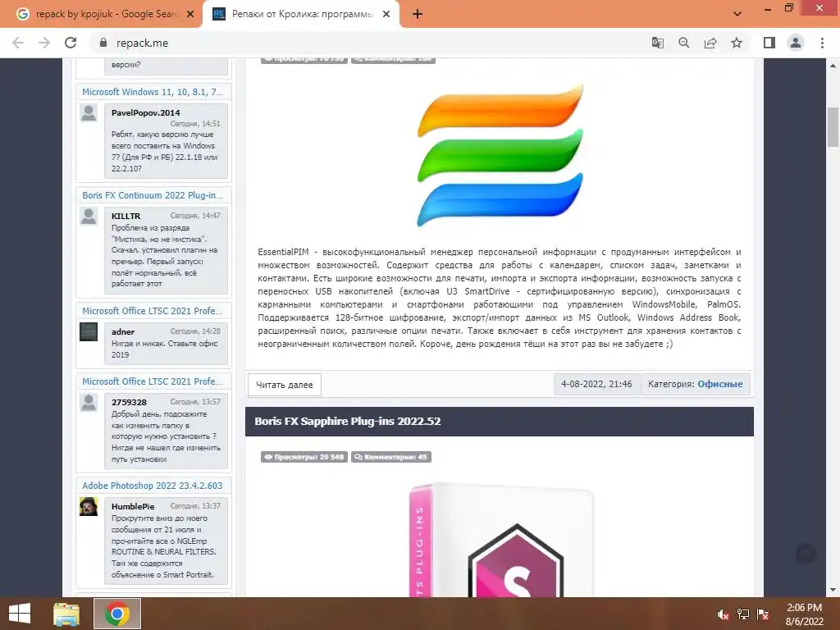The height and width of the screenshot is (630, 840).
Task: Open the Microsoft Office LTSC link above 2759328
Action: coord(152,381)
